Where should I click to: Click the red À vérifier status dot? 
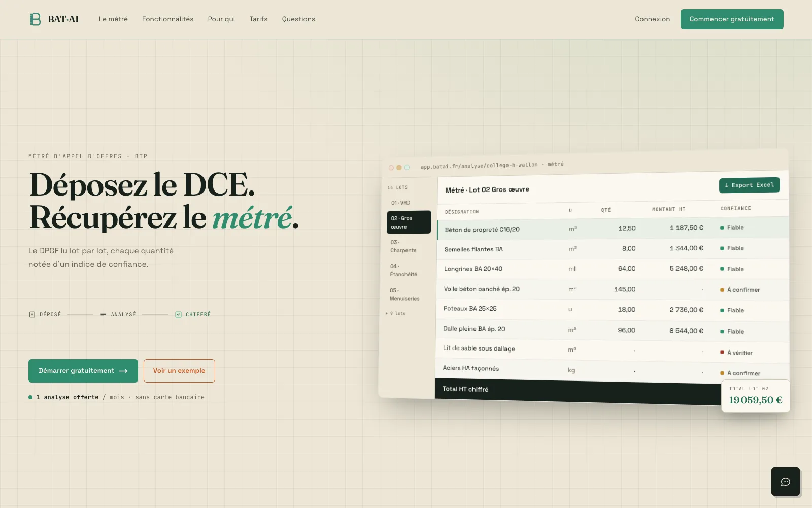[x=722, y=352]
